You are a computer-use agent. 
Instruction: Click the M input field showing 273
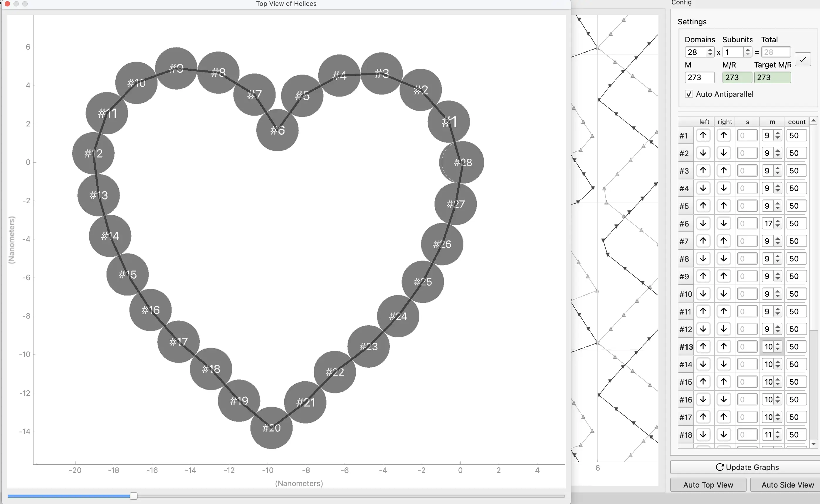[699, 77]
